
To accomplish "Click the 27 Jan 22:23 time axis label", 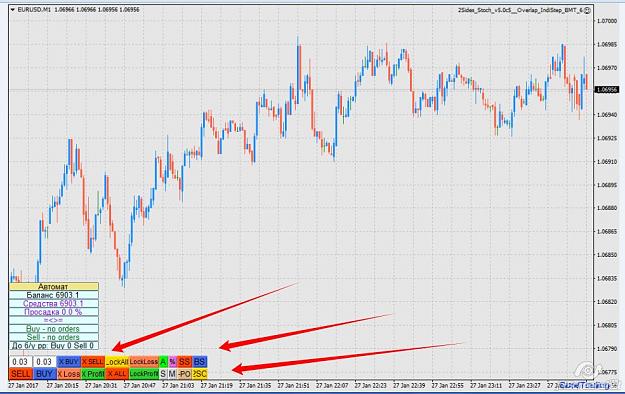I will tap(370, 386).
